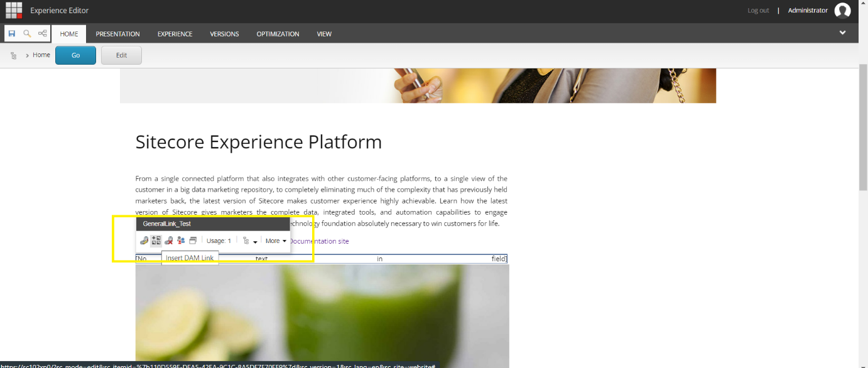Collapse the ribbon with the chevron arrow
This screenshot has height=368, width=868.
[x=843, y=33]
